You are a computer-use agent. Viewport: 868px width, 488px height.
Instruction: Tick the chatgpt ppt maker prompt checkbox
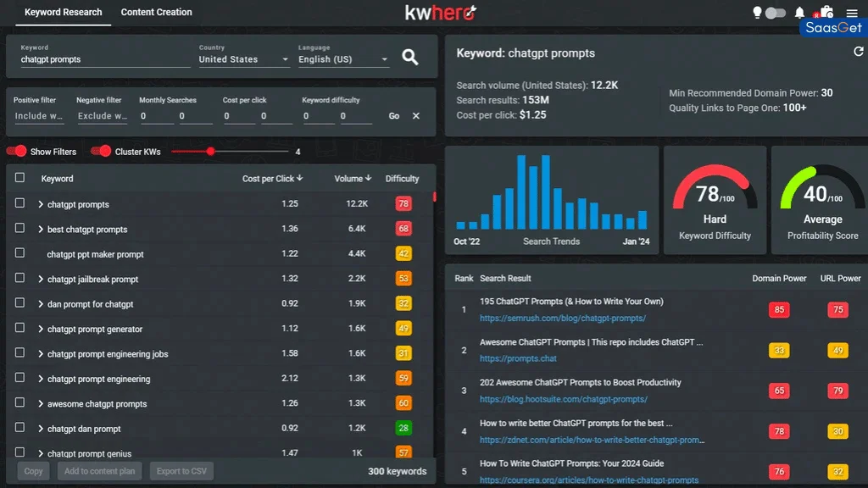pyautogui.click(x=20, y=252)
